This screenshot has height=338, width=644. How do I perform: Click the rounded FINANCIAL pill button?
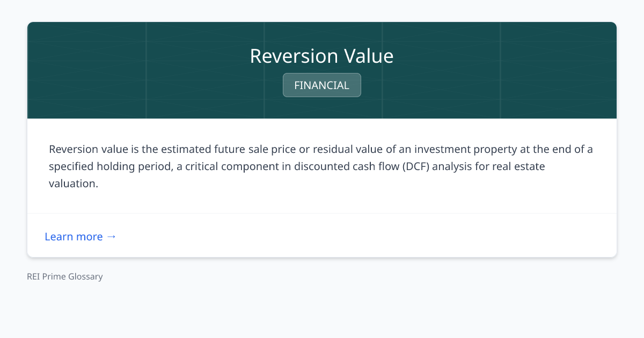(321, 85)
